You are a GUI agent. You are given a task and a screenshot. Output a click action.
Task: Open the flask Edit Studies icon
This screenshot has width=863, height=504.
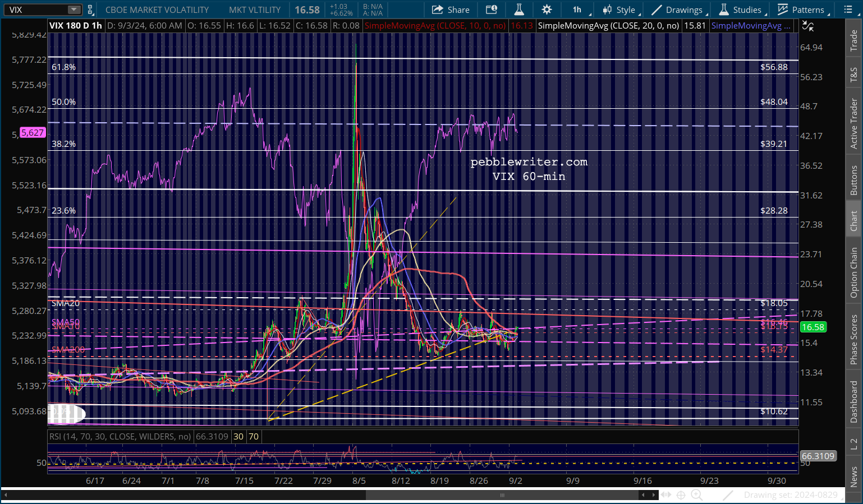[519, 10]
